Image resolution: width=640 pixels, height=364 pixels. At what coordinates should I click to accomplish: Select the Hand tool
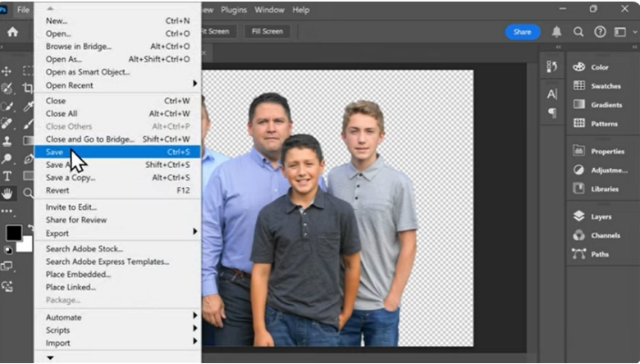(x=7, y=193)
